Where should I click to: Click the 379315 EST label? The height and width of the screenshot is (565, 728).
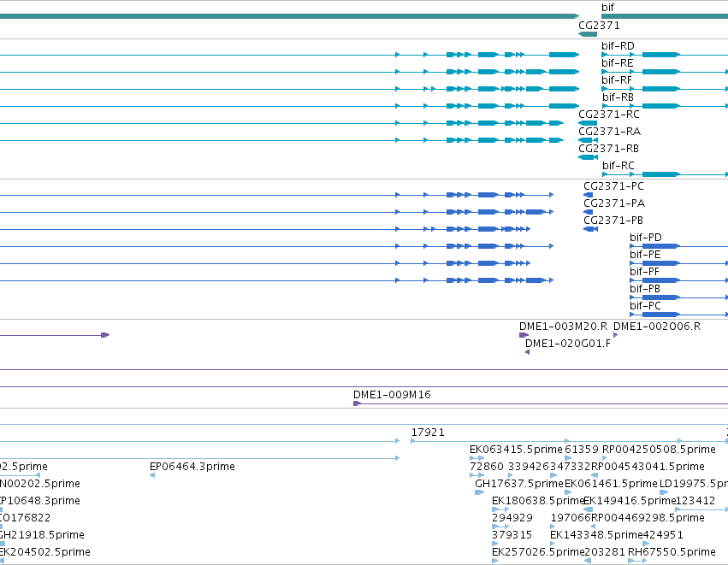pyautogui.click(x=512, y=535)
